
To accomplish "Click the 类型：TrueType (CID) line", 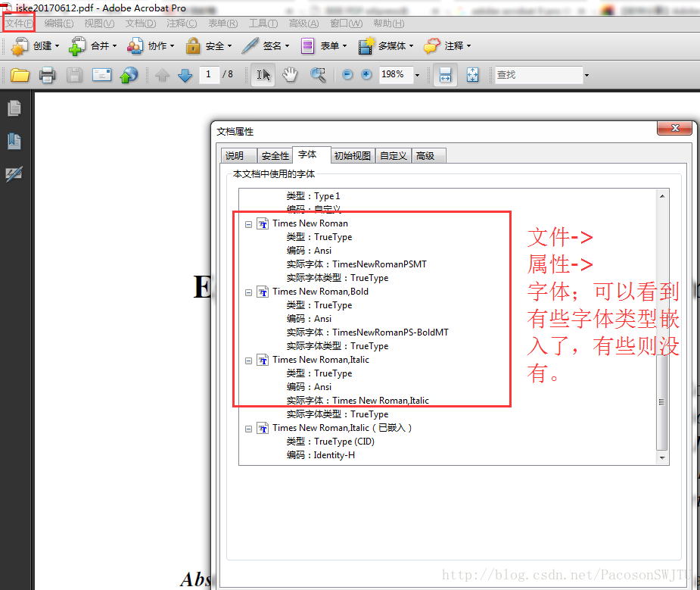I will [331, 442].
